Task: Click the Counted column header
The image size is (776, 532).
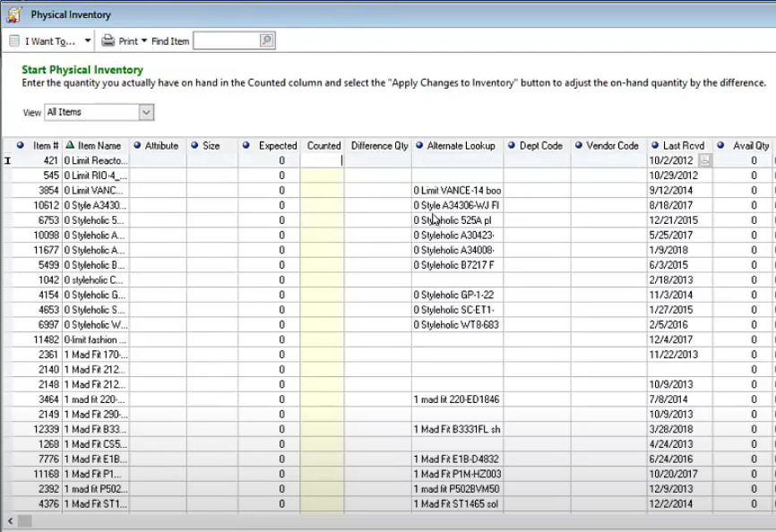Action: point(323,146)
